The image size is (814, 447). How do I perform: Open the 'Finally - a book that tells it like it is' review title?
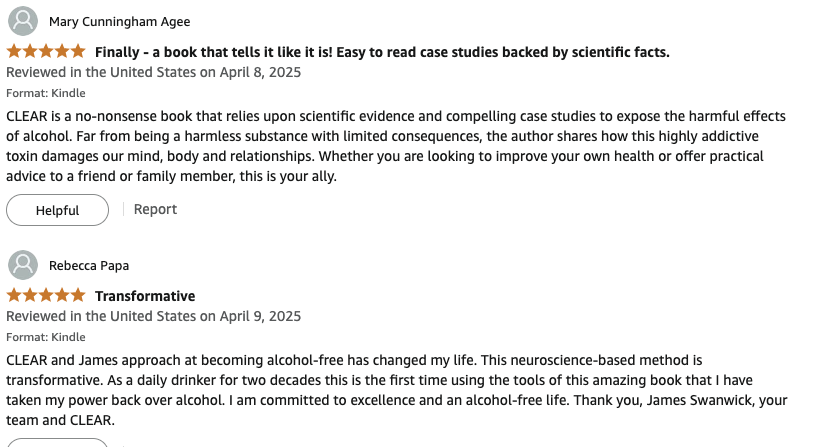[x=382, y=52]
